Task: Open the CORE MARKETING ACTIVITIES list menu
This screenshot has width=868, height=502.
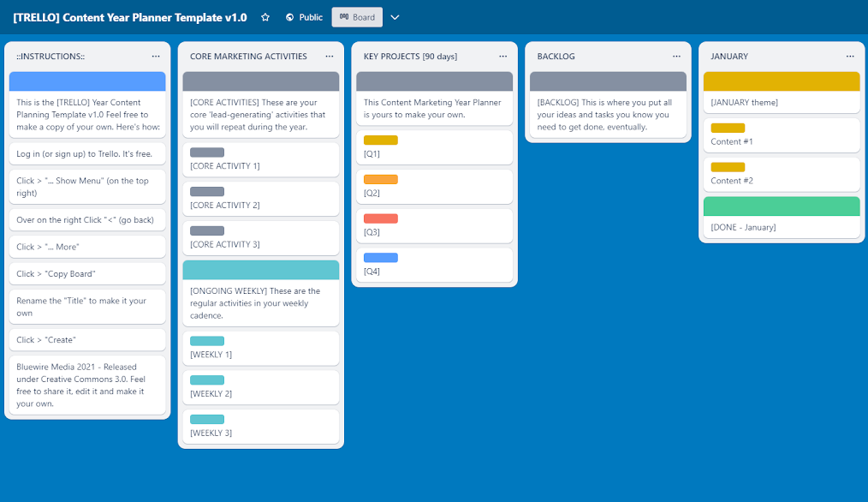Action: pos(330,57)
